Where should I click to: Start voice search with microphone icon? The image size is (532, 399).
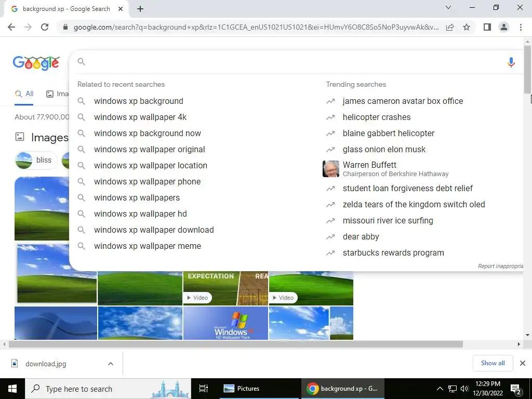click(511, 62)
